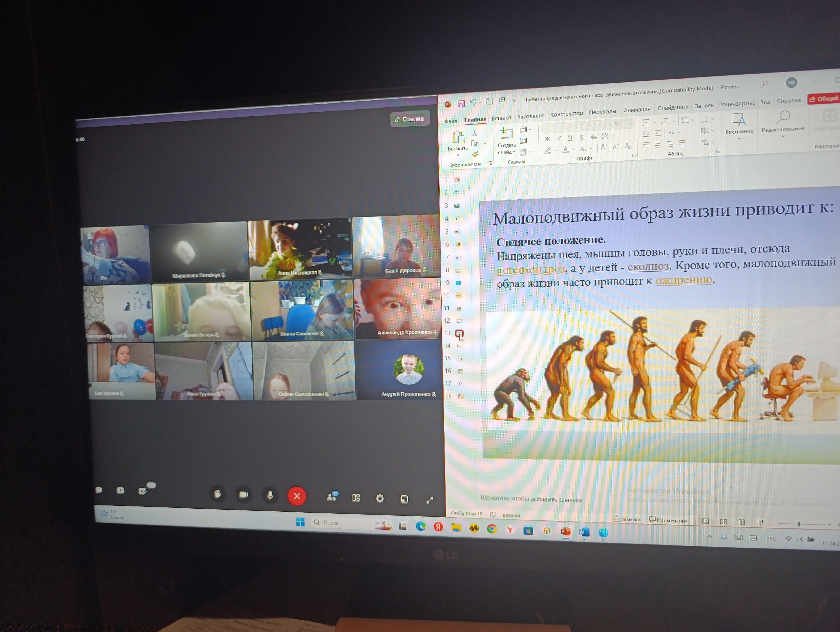This screenshot has width=840, height=632.
Task: Change call layout grid icon
Action: coord(356,498)
